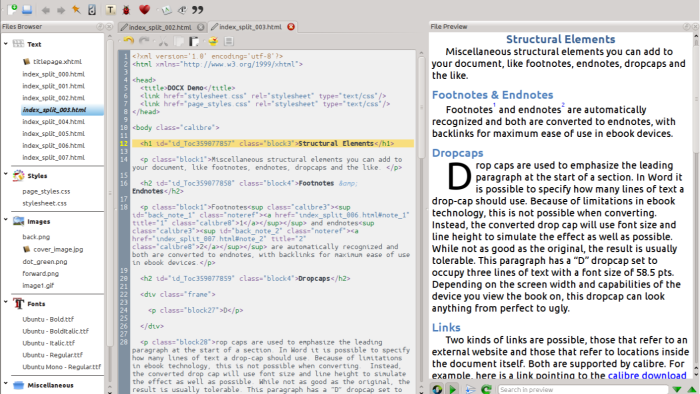Image resolution: width=700 pixels, height=394 pixels.
Task: Select index_split_007.html file
Action: pos(54,158)
